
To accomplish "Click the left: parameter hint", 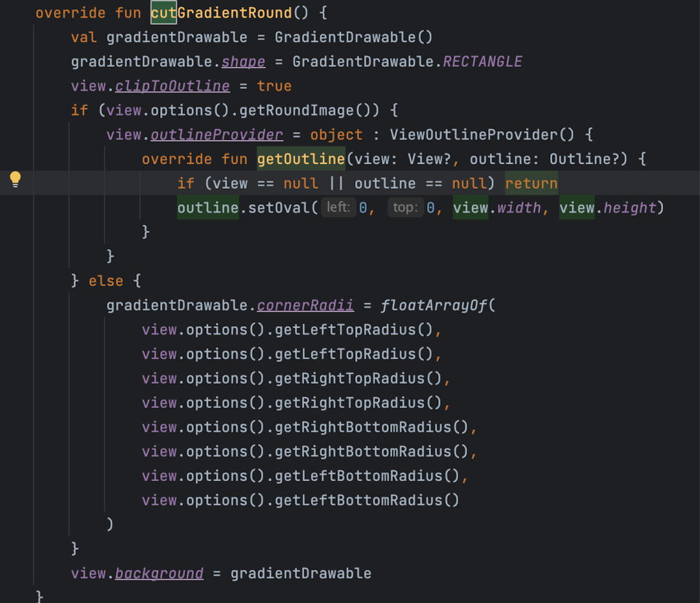I will click(x=338, y=207).
